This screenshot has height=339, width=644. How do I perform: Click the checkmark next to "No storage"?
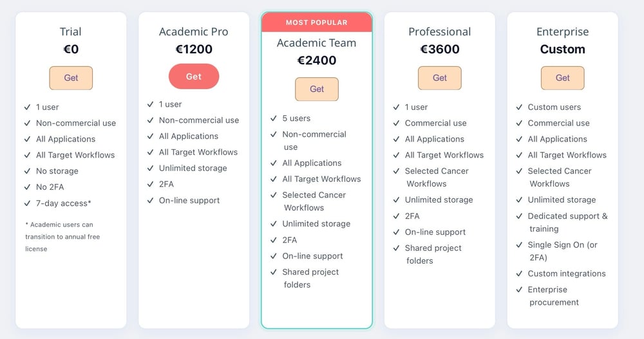28,171
